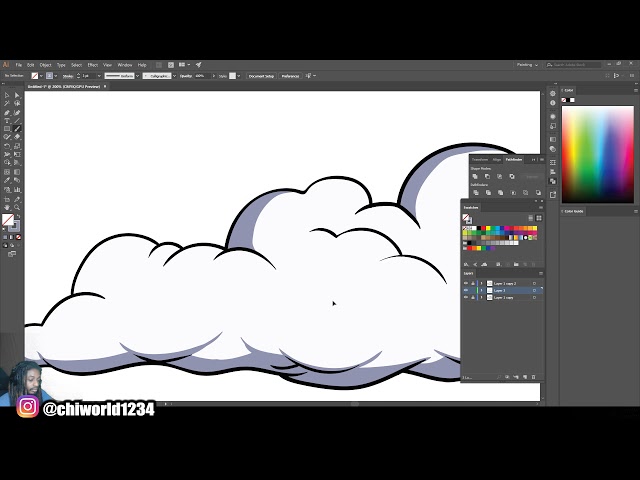Delete selection with Layers trash icon
This screenshot has height=480, width=640.
[533, 377]
